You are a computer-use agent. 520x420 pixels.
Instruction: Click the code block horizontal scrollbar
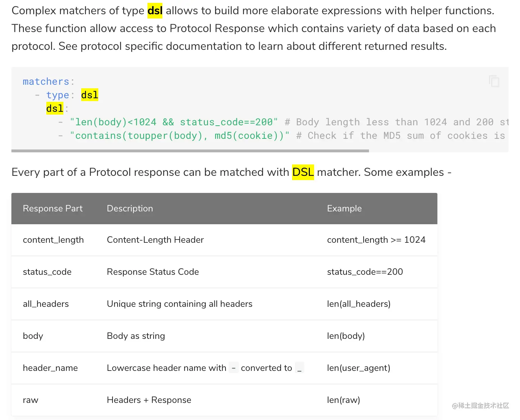coord(190,151)
